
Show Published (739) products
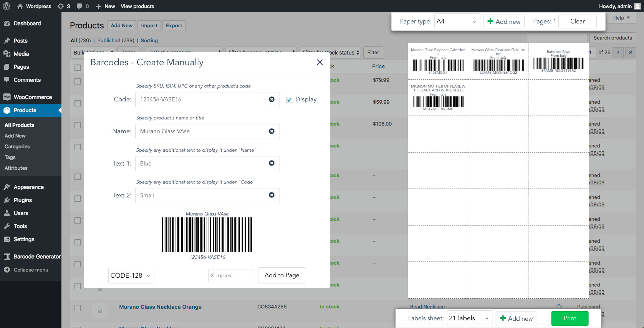click(116, 40)
